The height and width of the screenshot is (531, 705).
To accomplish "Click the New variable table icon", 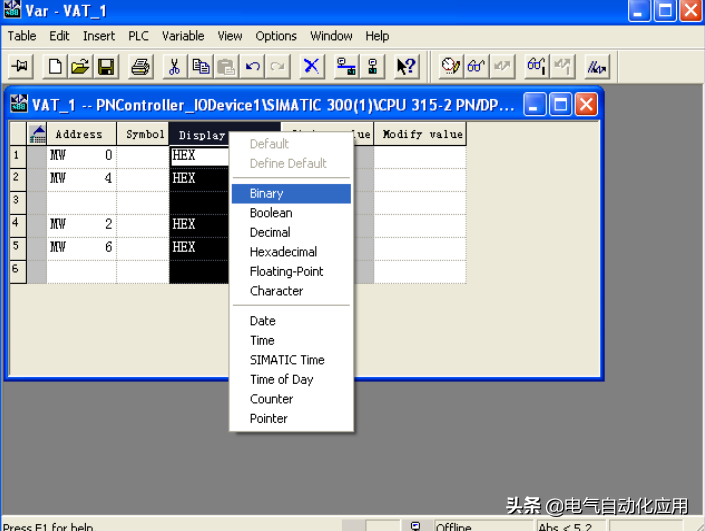I will (x=55, y=67).
